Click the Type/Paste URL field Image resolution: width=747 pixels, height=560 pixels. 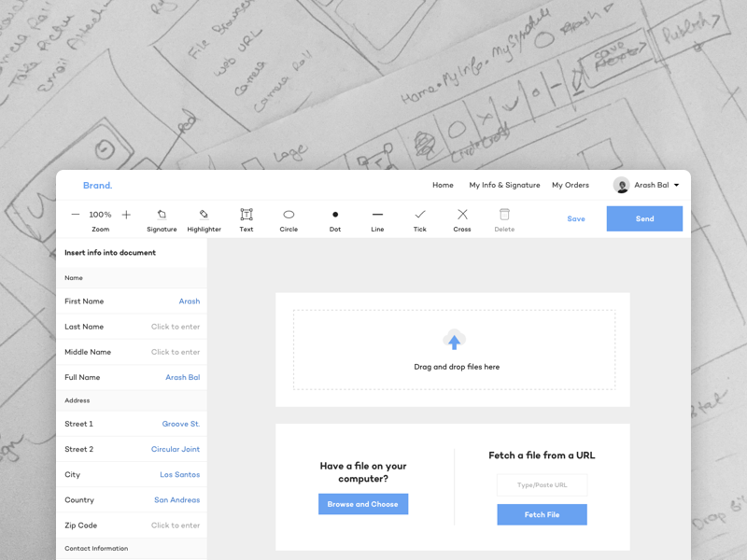(543, 484)
